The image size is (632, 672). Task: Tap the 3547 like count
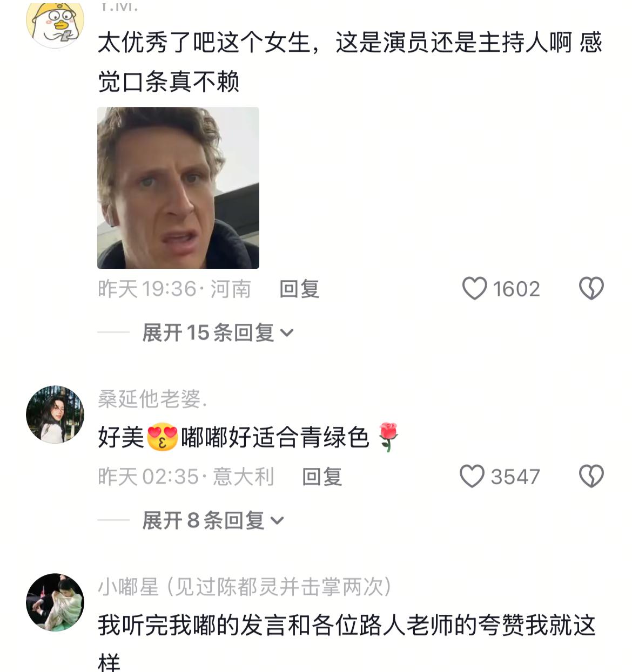click(515, 477)
